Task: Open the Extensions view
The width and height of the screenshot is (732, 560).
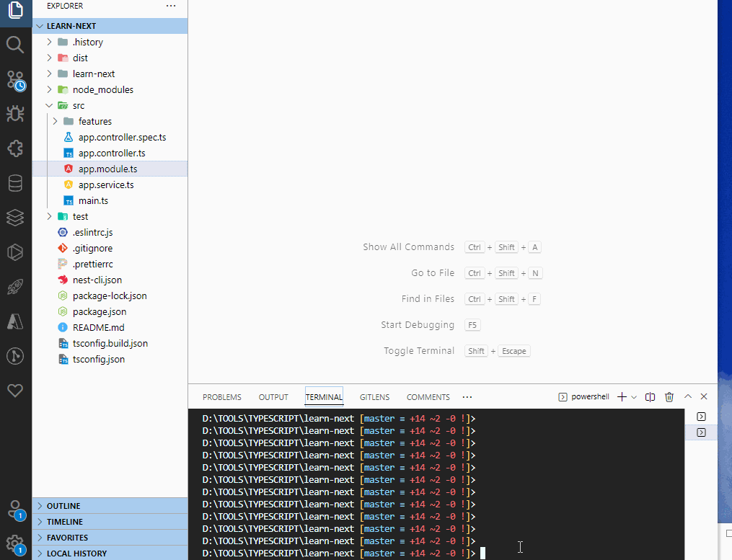Action: [x=15, y=148]
